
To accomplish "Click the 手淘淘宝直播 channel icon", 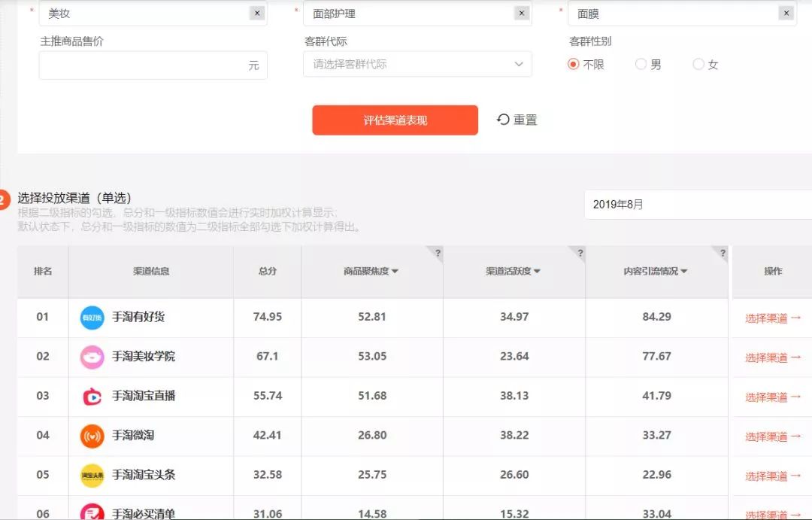I will click(92, 397).
